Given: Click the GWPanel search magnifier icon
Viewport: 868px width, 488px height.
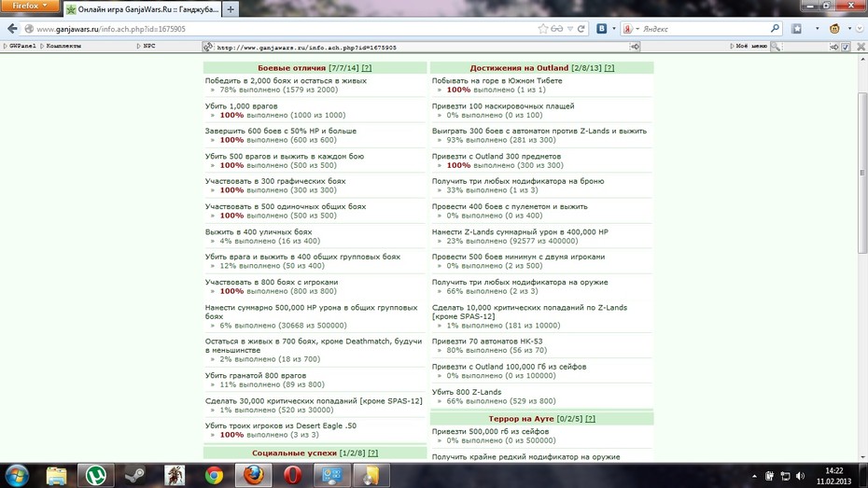Looking at the screenshot, I should pos(777,47).
